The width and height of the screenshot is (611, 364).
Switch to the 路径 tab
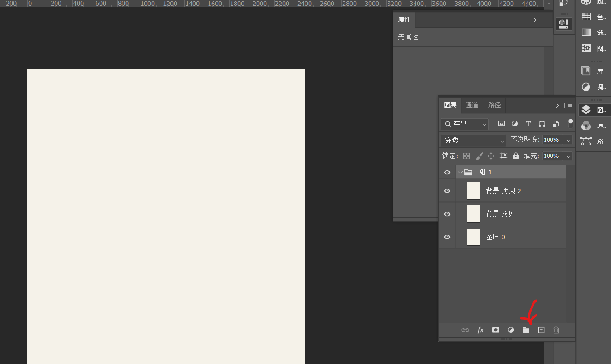pyautogui.click(x=494, y=105)
